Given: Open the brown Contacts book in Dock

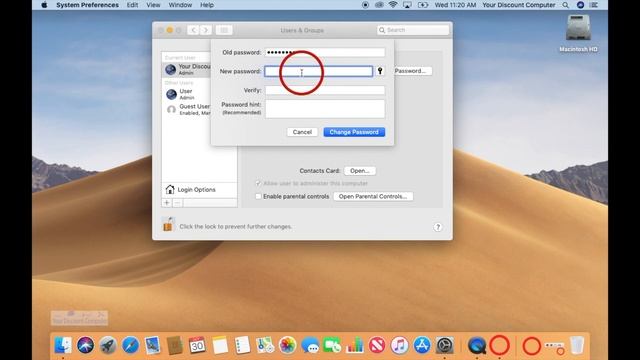Looking at the screenshot, I should click(175, 345).
